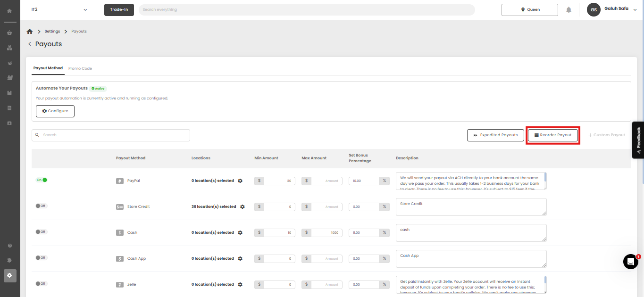Open PayPal locations gear icon
The width and height of the screenshot is (644, 297).
[240, 181]
